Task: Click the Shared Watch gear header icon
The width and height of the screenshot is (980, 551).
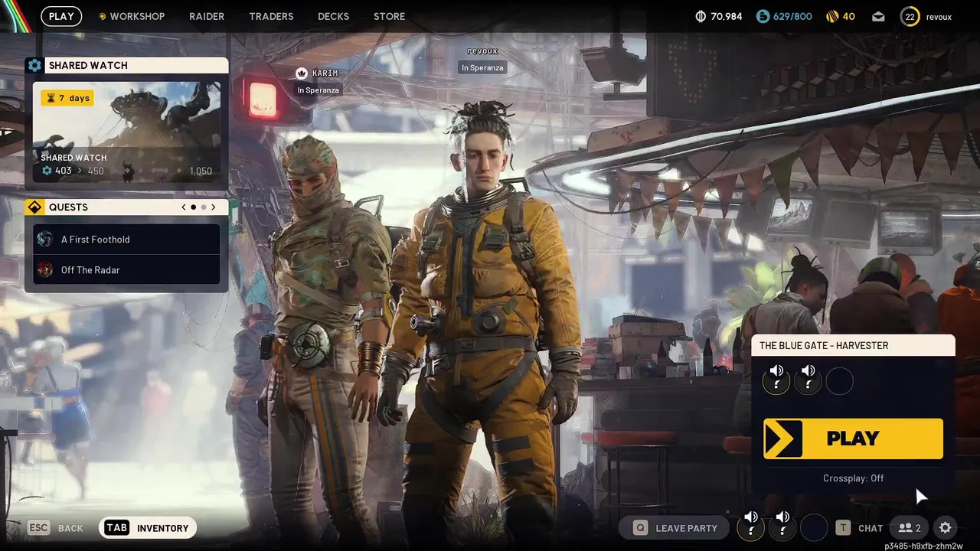Action: [34, 65]
